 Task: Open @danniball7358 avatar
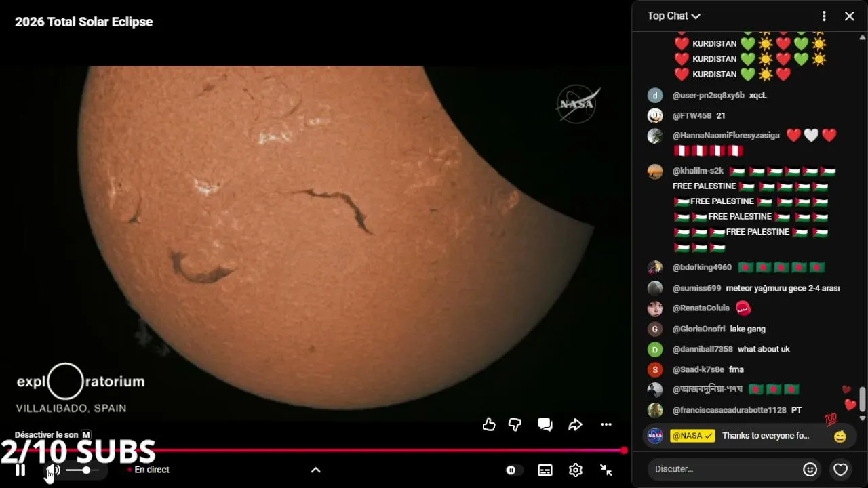655,350
